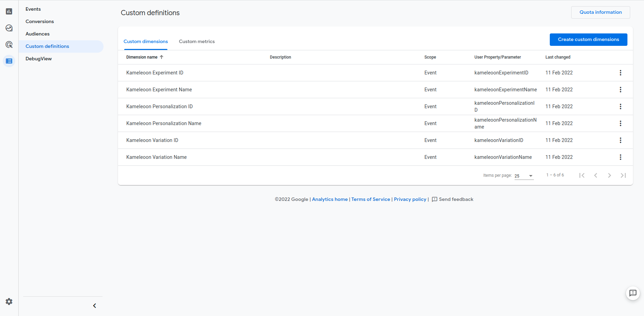The image size is (644, 316).
Task: Click the Quota information button
Action: click(x=601, y=12)
